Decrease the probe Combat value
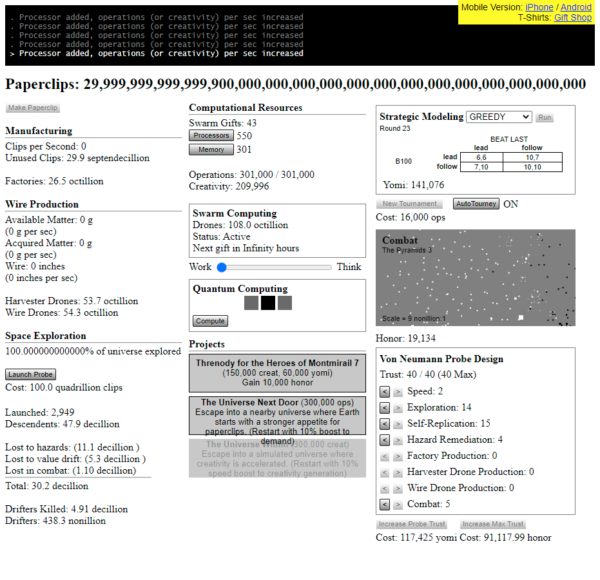This screenshot has height=580, width=600. pos(385,505)
